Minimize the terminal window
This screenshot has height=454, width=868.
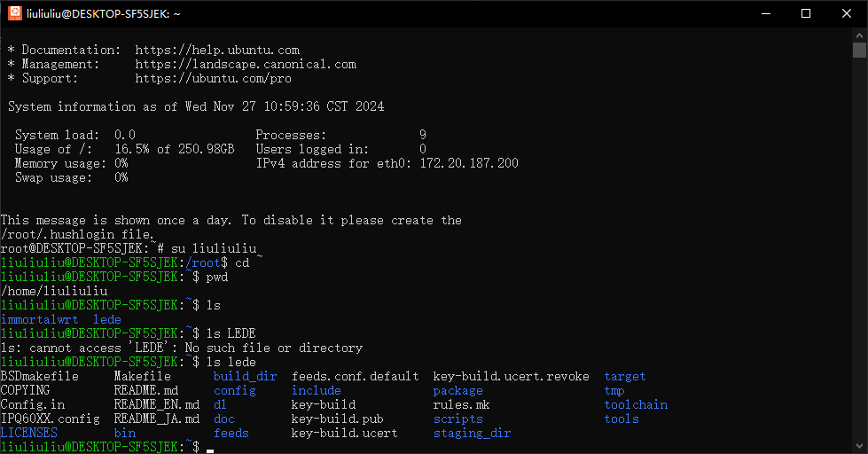click(766, 13)
